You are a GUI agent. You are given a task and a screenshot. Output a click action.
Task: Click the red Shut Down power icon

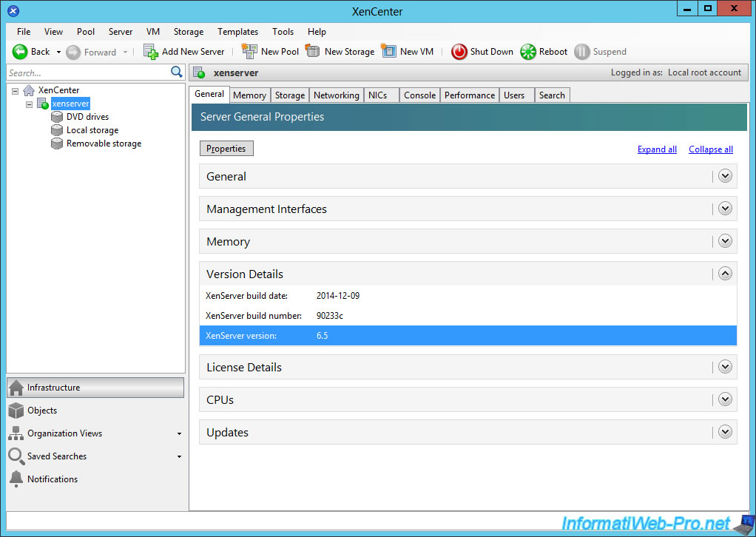pos(459,52)
